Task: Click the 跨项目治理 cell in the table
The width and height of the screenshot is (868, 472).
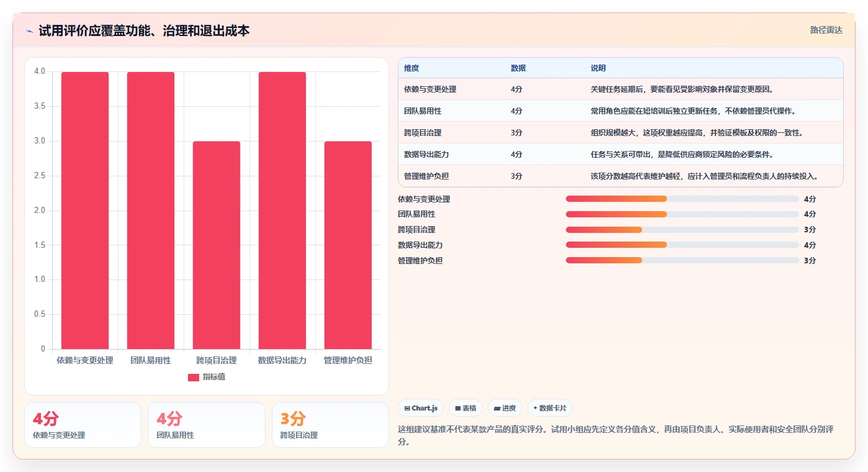Action: pyautogui.click(x=423, y=133)
